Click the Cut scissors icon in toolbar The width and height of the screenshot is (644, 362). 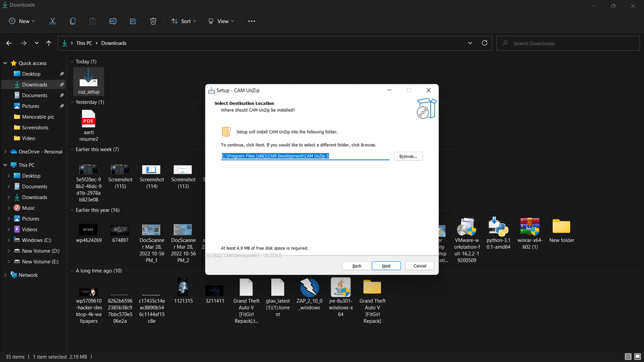click(52, 21)
